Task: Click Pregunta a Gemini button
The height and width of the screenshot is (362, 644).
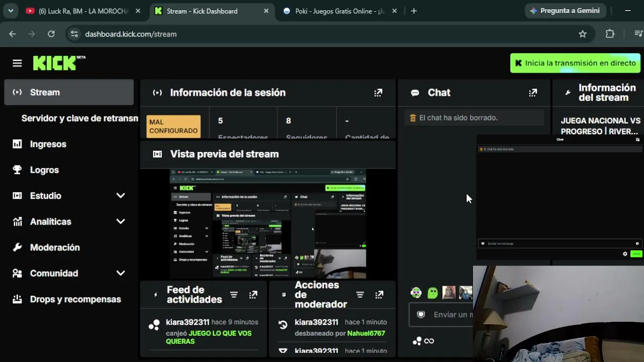Action: [565, 11]
